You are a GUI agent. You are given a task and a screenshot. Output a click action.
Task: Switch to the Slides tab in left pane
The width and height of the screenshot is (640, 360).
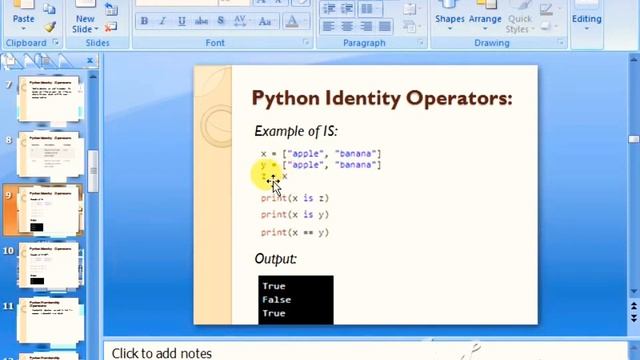pyautogui.click(x=10, y=61)
